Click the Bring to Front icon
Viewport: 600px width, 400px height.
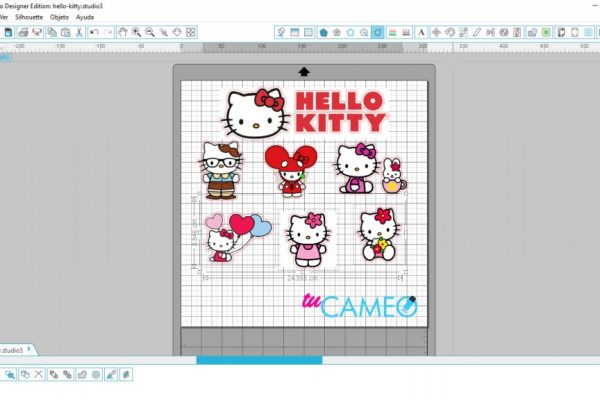coord(54,374)
